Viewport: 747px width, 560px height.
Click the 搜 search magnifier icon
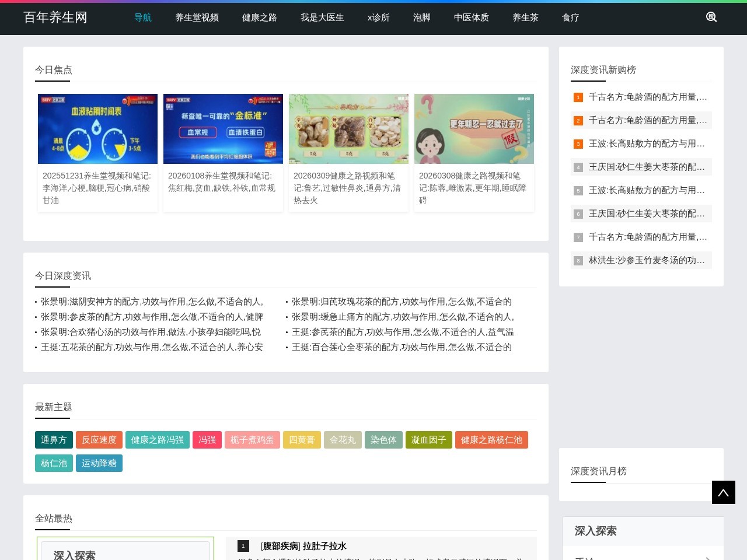tap(711, 17)
